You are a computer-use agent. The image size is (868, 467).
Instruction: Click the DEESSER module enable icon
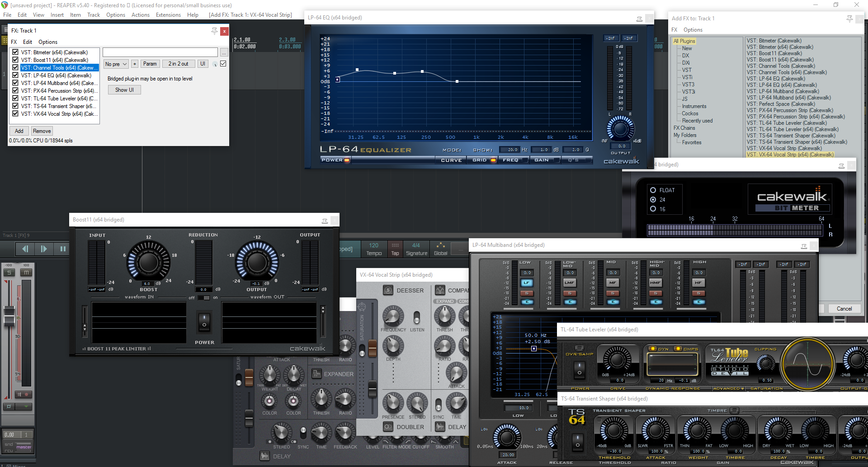388,291
